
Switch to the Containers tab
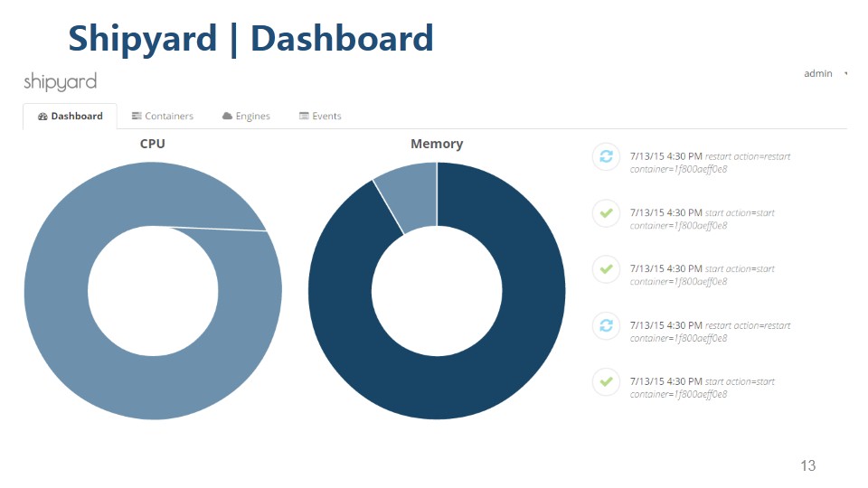162,117
